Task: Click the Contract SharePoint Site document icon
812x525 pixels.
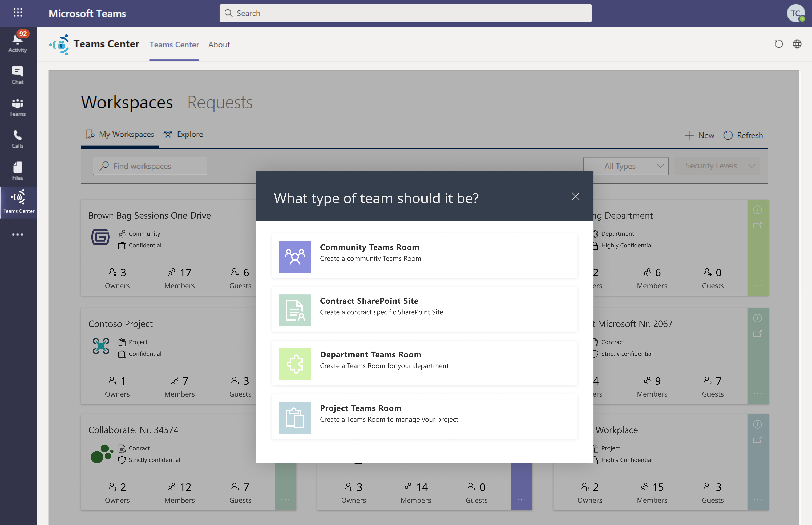Action: click(295, 310)
